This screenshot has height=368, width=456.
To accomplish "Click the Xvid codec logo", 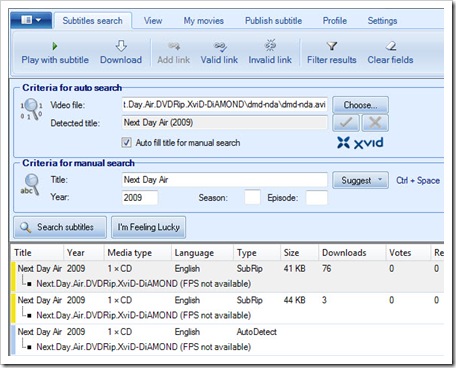I will click(360, 143).
